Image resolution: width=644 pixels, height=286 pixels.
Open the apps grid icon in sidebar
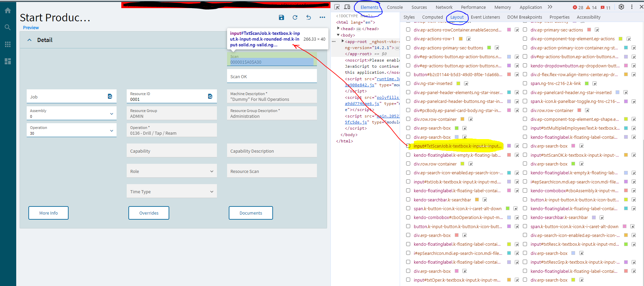click(7, 44)
